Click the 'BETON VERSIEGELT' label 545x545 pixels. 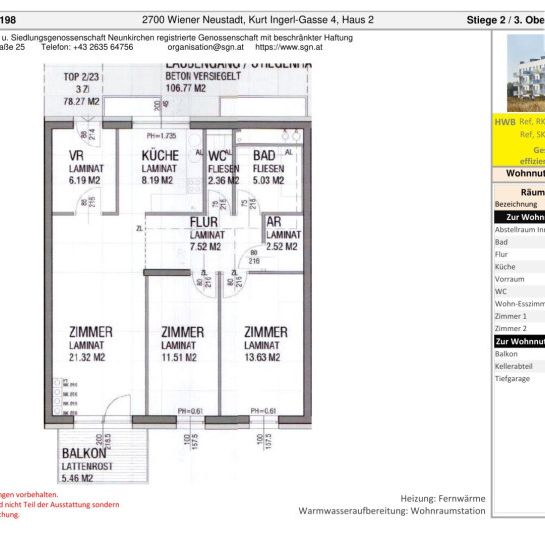click(x=203, y=76)
